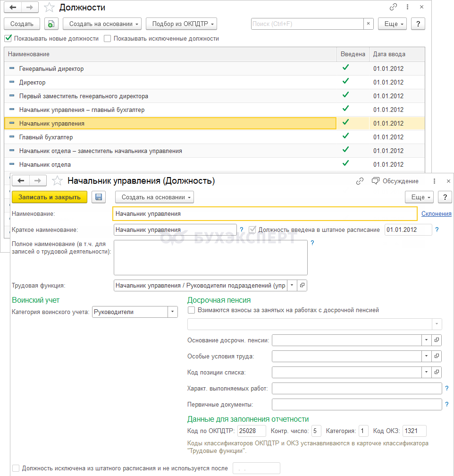
Task: Click Код по ОКПДТР field 25028
Action: [252, 431]
